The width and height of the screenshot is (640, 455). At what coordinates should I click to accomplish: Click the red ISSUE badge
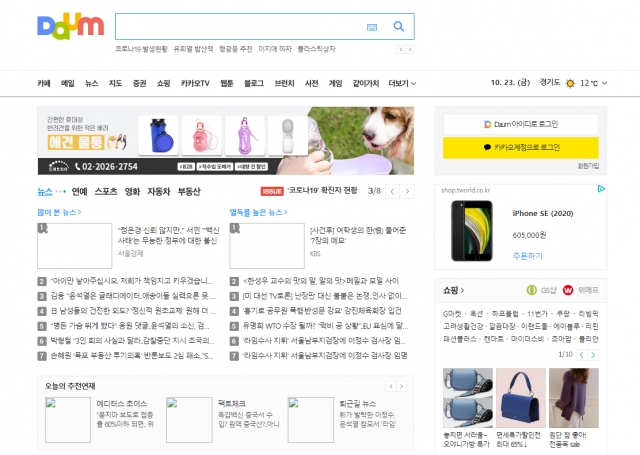tap(272, 191)
